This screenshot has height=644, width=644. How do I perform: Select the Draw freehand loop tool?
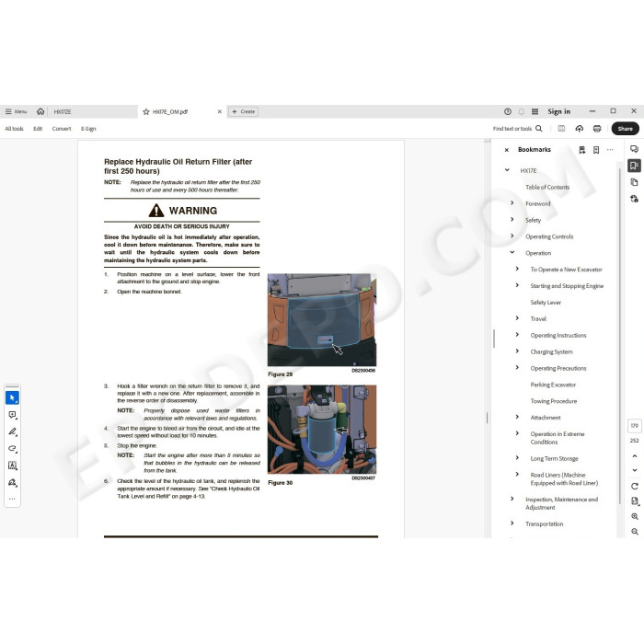tap(12, 449)
